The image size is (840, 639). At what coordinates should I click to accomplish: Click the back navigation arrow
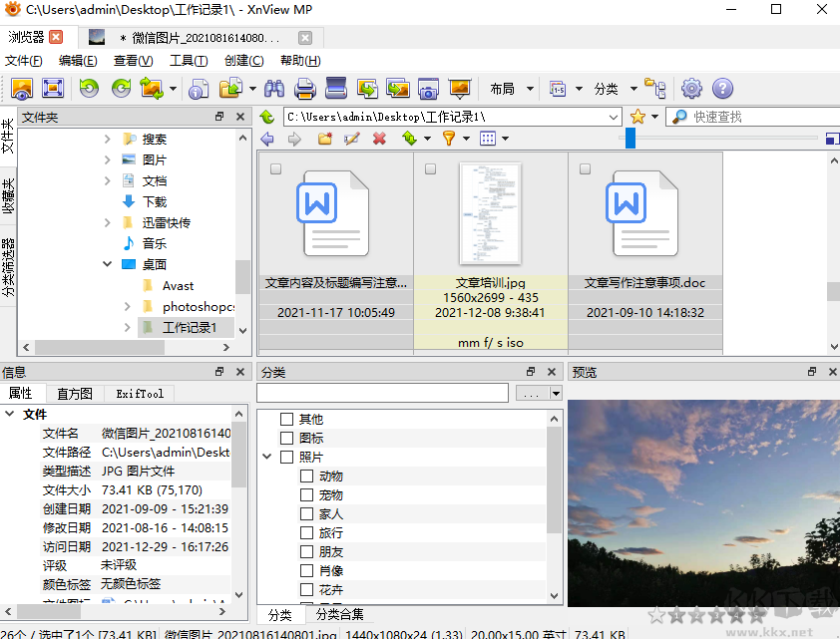tap(268, 138)
